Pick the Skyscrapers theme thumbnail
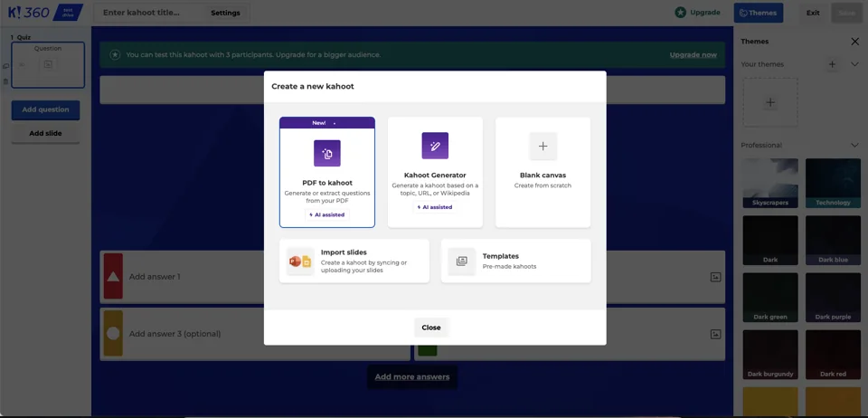 coord(770,183)
